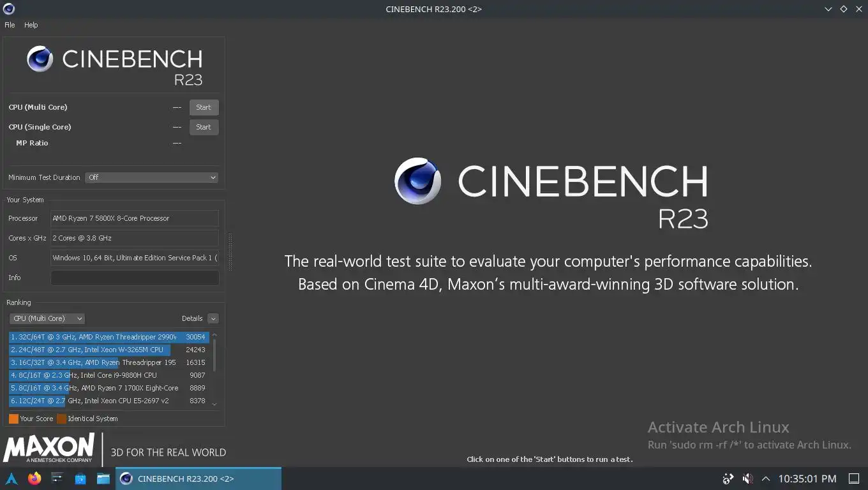Screen dimensions: 868x490
Task: Open the CPU (Multi Core) ranking dropdown
Action: click(47, 318)
